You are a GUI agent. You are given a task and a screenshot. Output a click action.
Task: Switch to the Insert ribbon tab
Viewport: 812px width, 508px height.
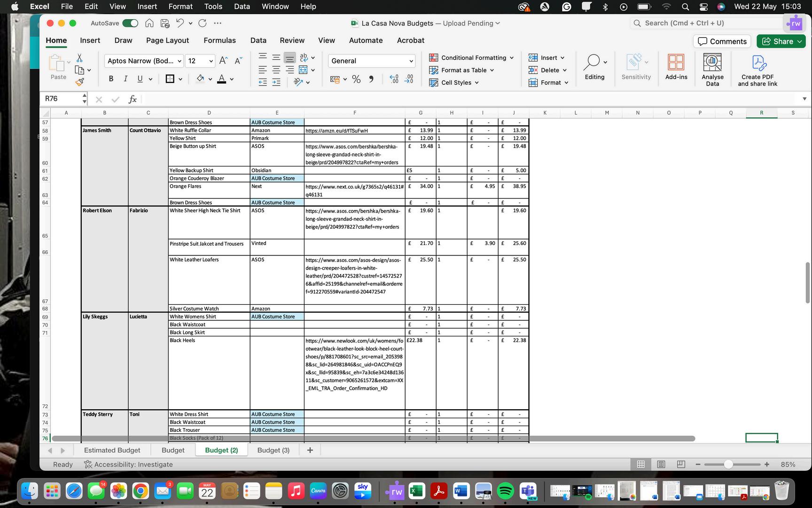(x=90, y=40)
